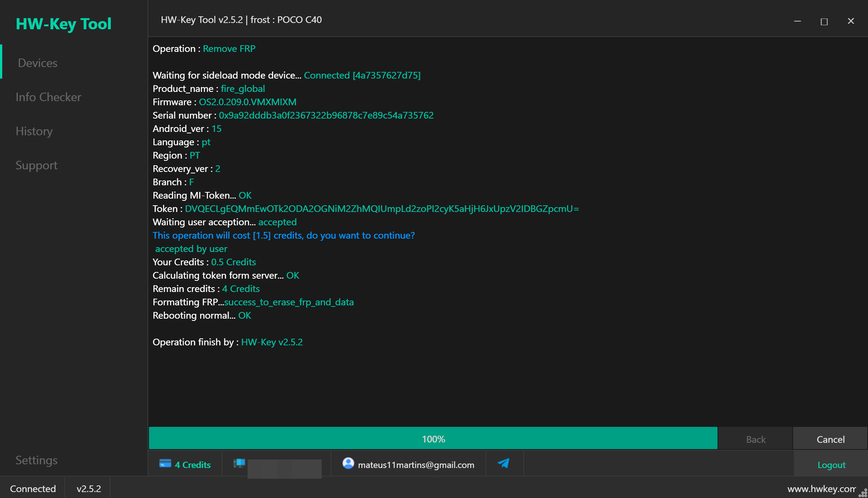Click the resize grip at window corner
This screenshot has height=498, width=868.
(x=863, y=493)
